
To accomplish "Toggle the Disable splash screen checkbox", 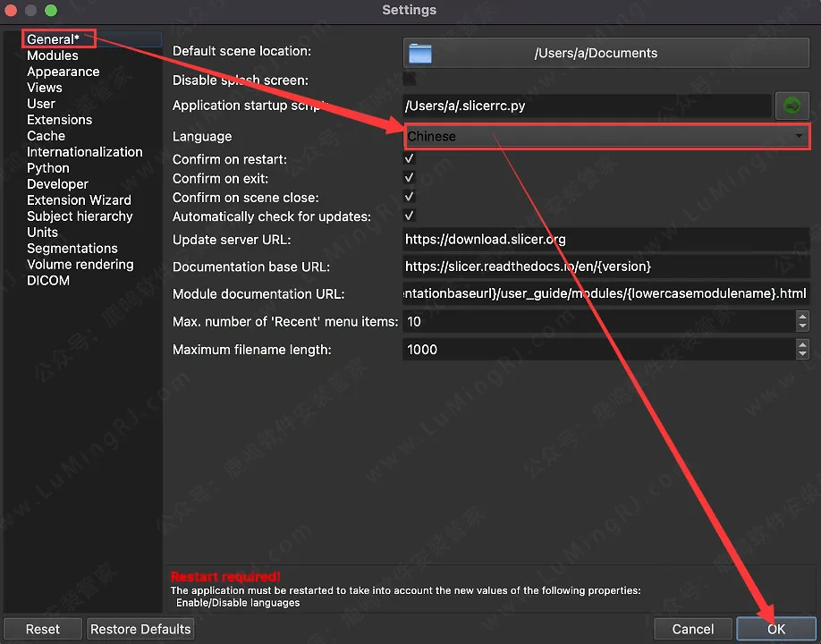I will tap(410, 80).
